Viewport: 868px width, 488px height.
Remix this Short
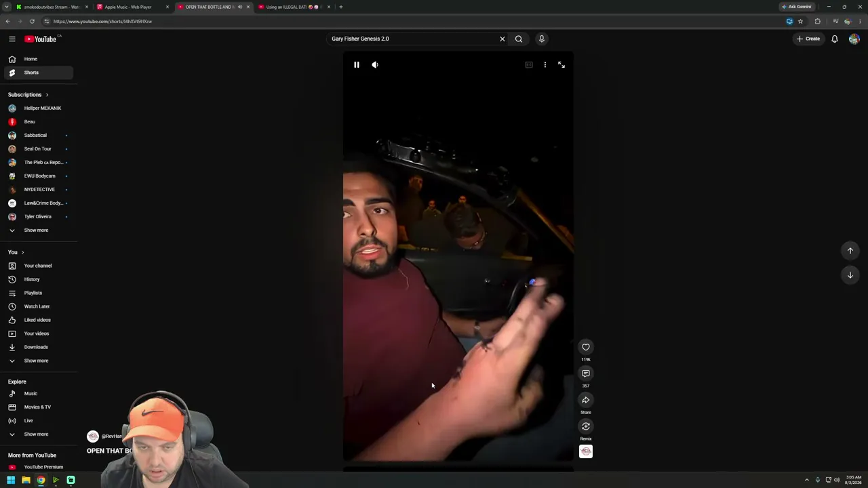pyautogui.click(x=586, y=426)
